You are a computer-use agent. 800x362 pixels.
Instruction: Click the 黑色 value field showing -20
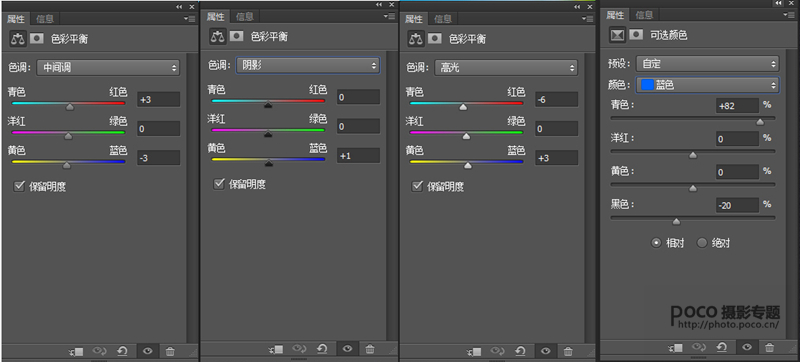pyautogui.click(x=737, y=205)
